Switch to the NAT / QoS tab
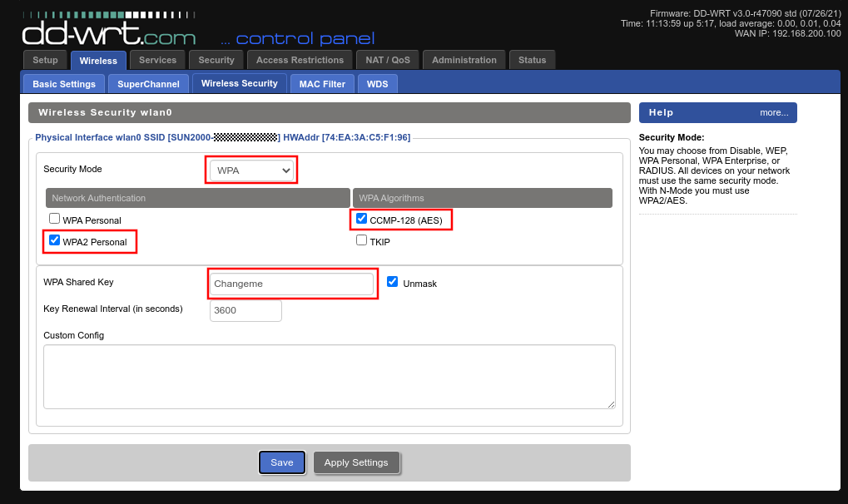This screenshot has width=848, height=504. 388,60
